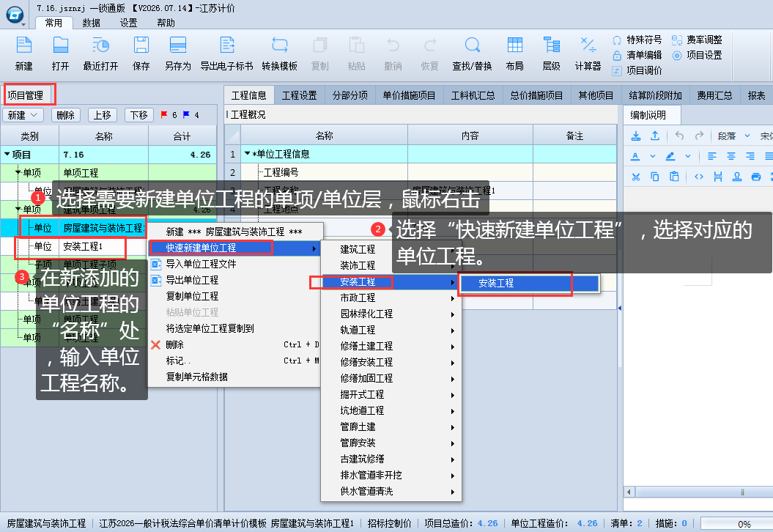Click the 项目管理 panel tab

click(x=26, y=95)
